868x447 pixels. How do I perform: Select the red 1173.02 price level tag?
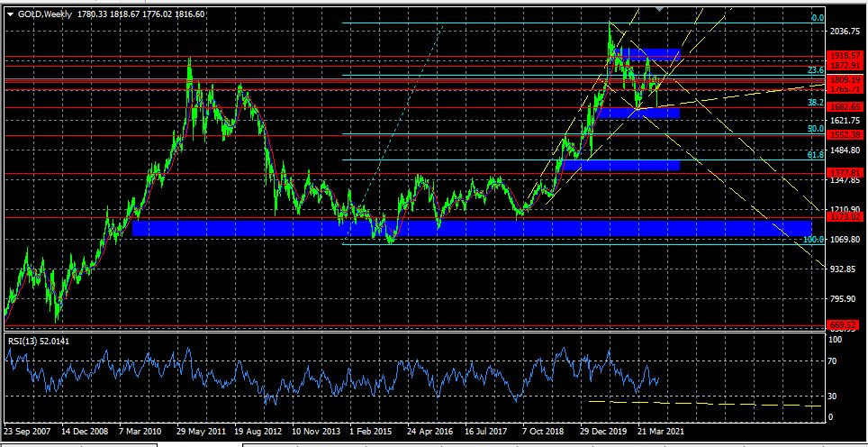[x=845, y=216]
